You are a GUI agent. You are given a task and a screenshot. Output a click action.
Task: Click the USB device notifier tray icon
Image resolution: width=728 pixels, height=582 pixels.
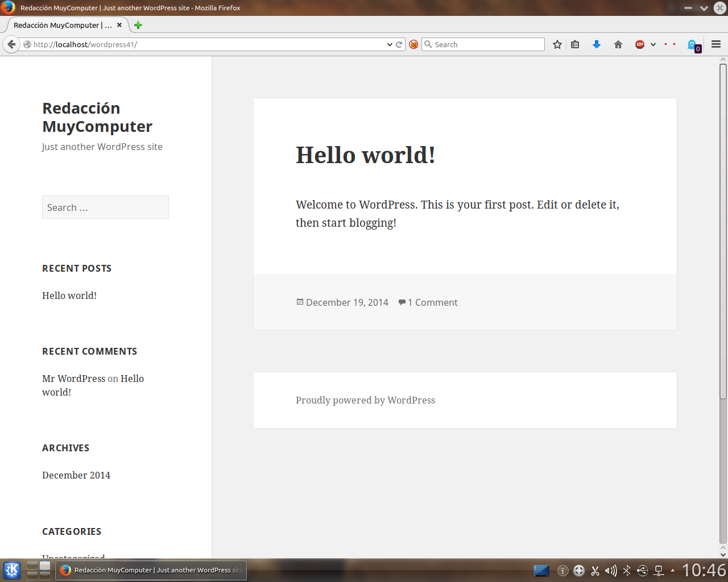(x=643, y=571)
